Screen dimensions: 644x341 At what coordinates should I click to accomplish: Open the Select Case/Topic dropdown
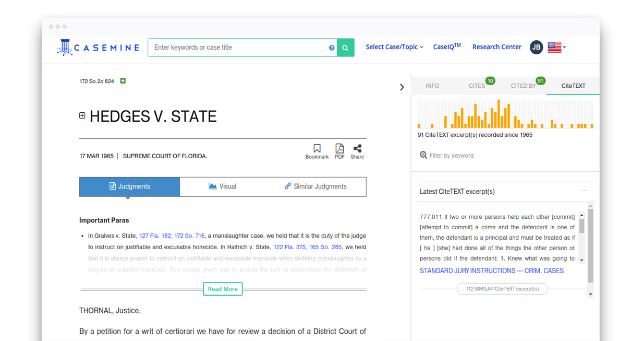point(394,47)
